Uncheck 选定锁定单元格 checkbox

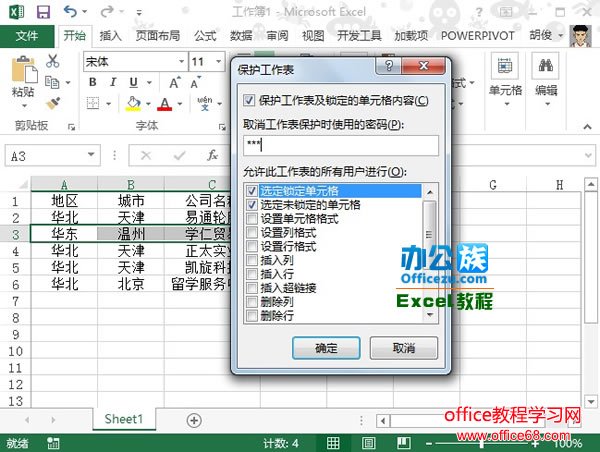[252, 191]
